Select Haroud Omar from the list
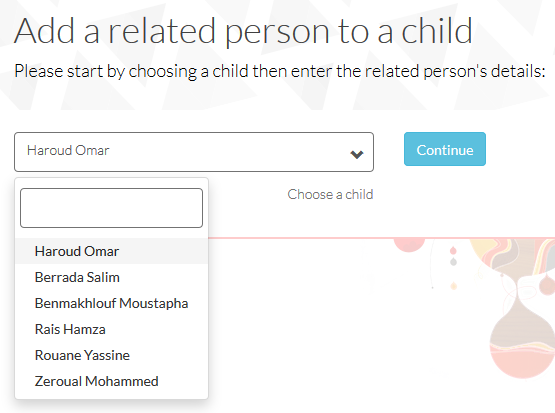 coord(111,251)
